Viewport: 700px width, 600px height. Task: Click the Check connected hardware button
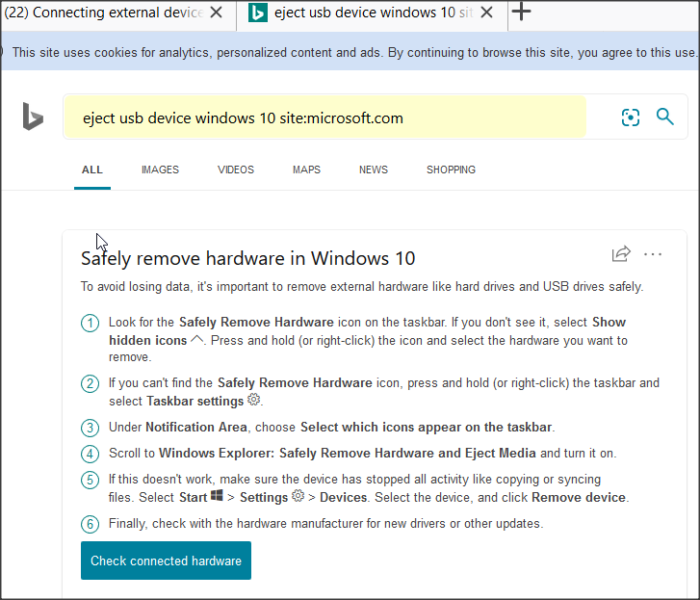point(166,561)
